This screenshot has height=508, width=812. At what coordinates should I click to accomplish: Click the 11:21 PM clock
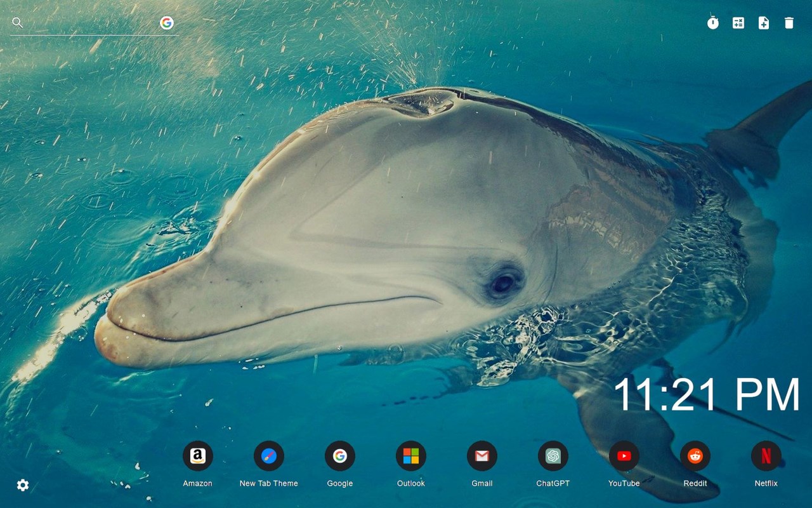coord(707,395)
